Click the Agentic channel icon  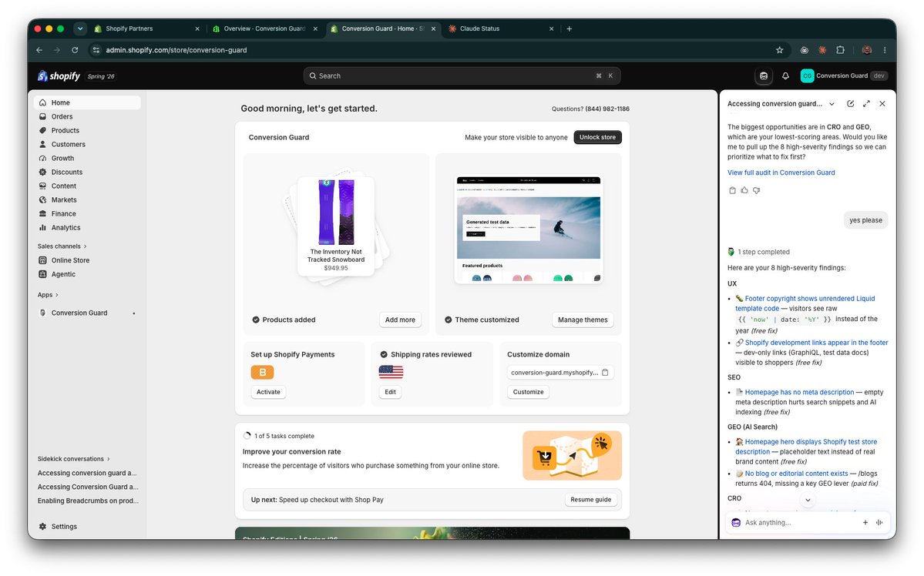coord(42,274)
